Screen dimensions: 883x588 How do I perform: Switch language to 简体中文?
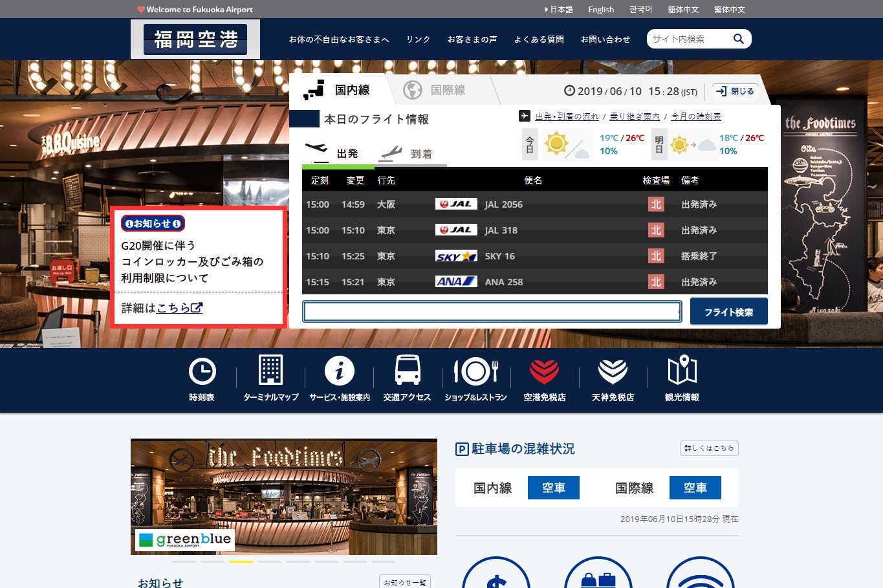683,10
